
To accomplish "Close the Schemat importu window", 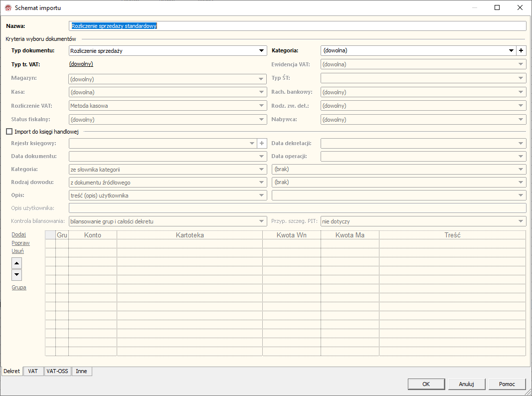I will (520, 7).
